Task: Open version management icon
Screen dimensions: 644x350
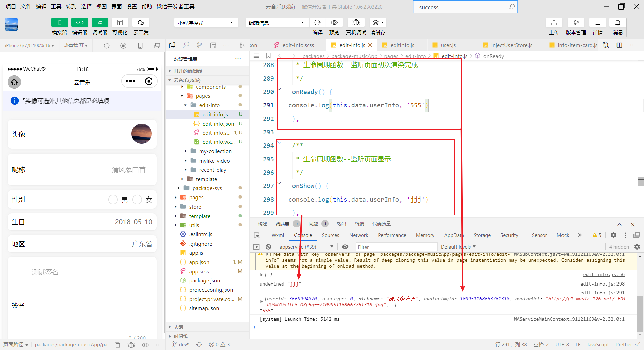Action: [576, 23]
